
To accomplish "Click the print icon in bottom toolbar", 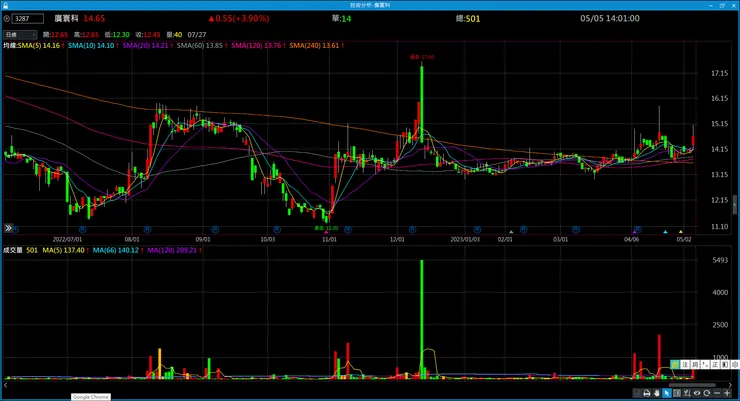I will (647, 393).
